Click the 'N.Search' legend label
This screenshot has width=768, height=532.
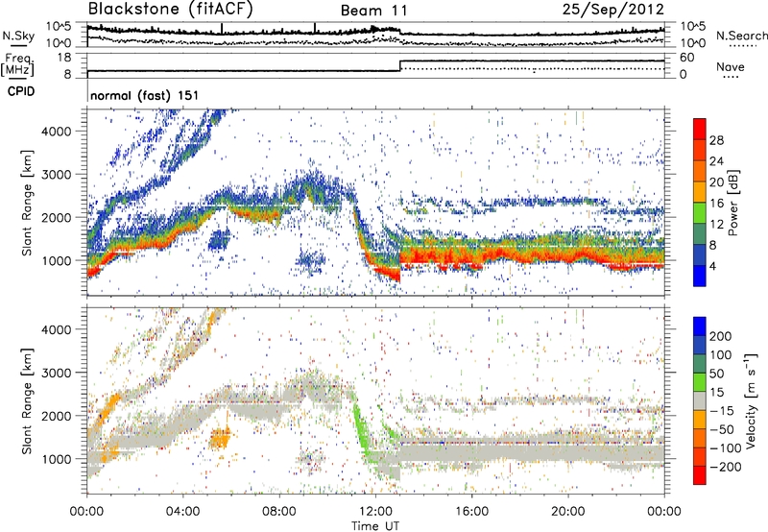click(741, 36)
